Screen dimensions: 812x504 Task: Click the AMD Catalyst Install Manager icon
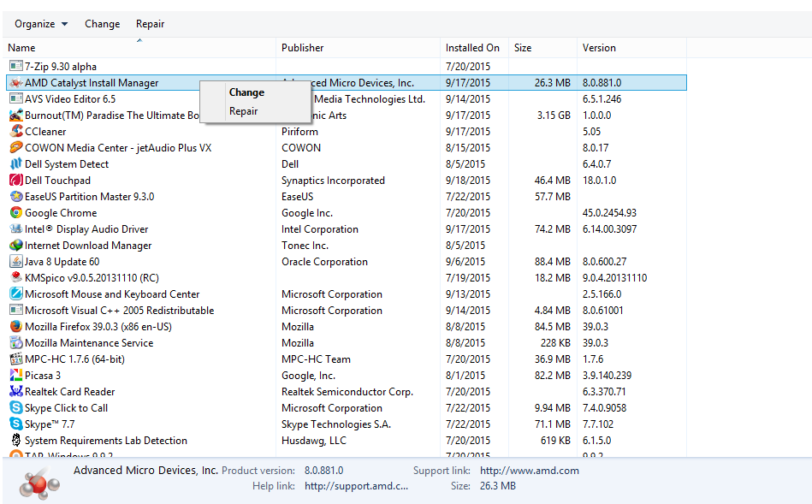coord(16,82)
